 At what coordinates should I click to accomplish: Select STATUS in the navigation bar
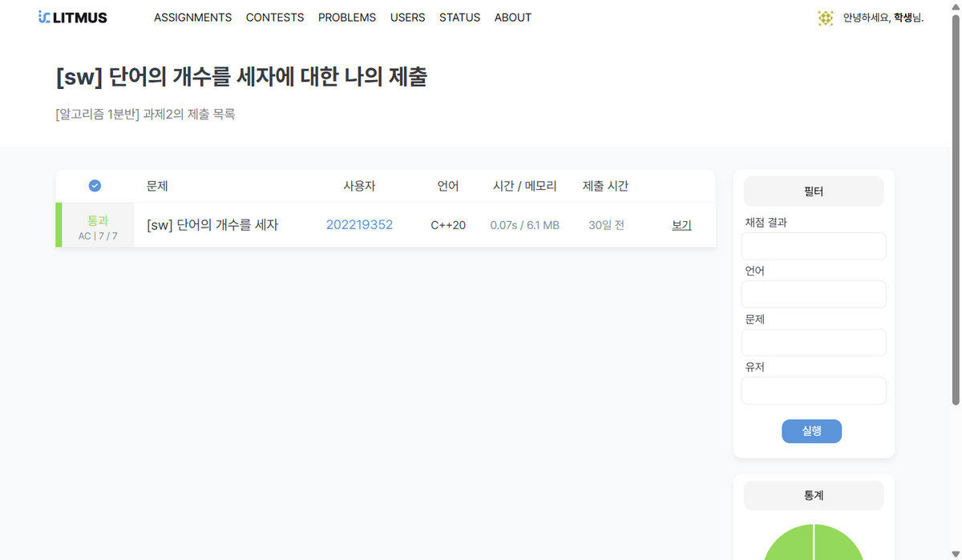tap(459, 18)
